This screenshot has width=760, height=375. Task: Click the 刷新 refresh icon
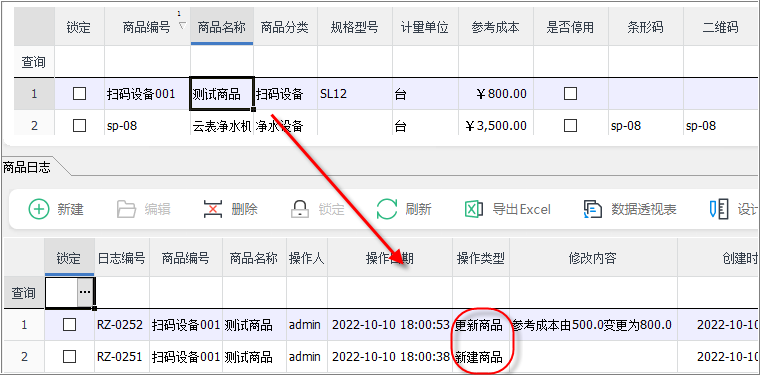(x=387, y=210)
